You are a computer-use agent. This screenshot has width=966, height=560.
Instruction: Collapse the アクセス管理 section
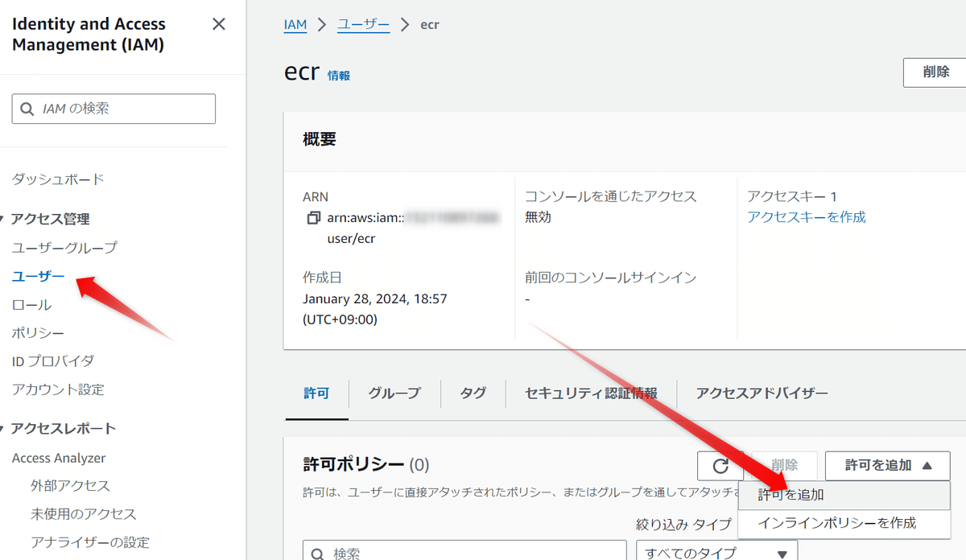tap(50, 219)
